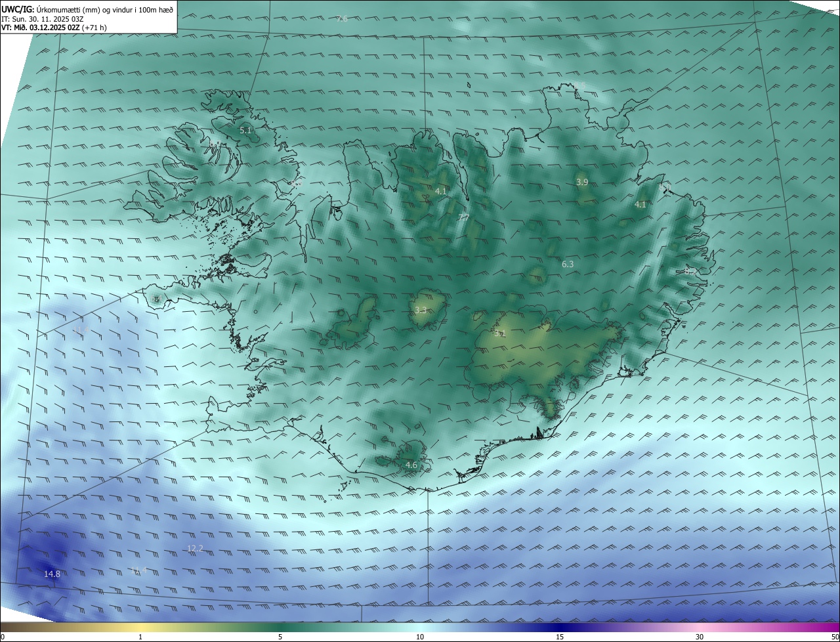Click the 3.3 value label on the glacier
This screenshot has height=642, width=840.
pos(421,310)
